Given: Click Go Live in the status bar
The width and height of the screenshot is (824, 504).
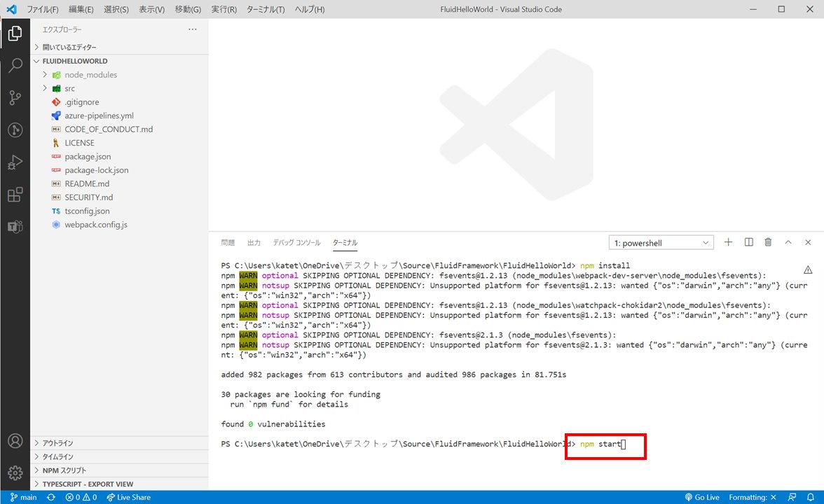Looking at the screenshot, I should click(x=702, y=497).
